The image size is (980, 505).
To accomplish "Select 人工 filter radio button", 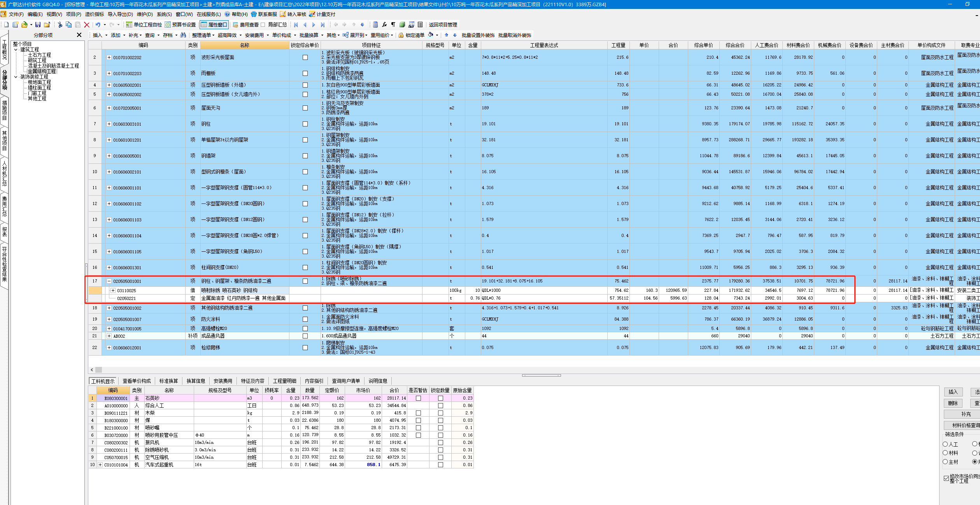I will click(945, 444).
